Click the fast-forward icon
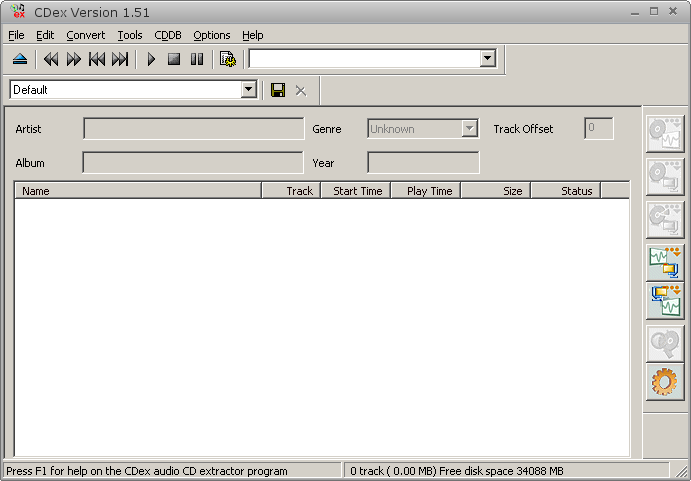 (x=74, y=60)
